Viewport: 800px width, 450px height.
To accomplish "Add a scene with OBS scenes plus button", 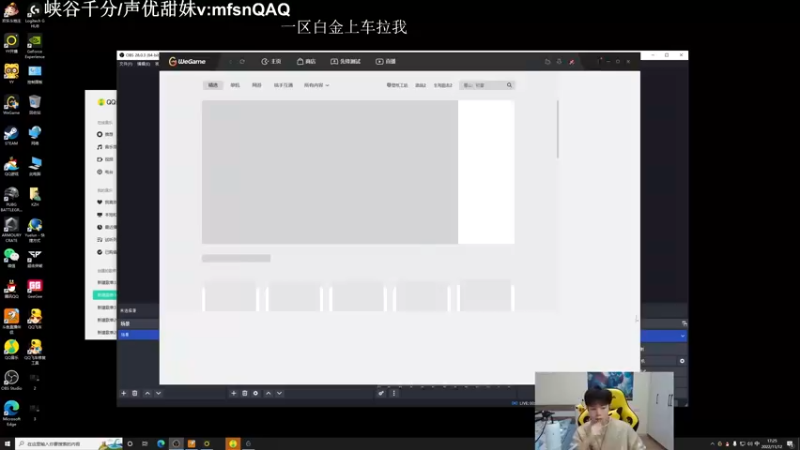I will [x=123, y=393].
